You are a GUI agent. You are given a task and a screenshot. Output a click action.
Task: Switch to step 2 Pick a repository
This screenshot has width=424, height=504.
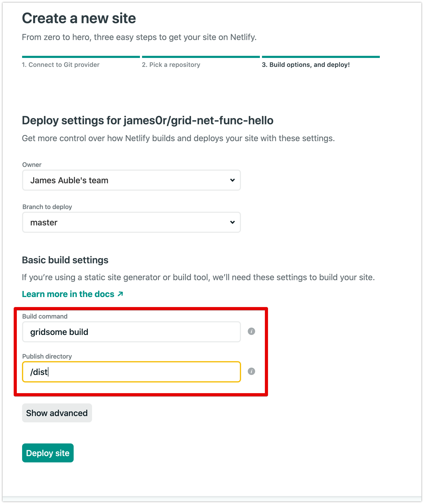(x=171, y=65)
